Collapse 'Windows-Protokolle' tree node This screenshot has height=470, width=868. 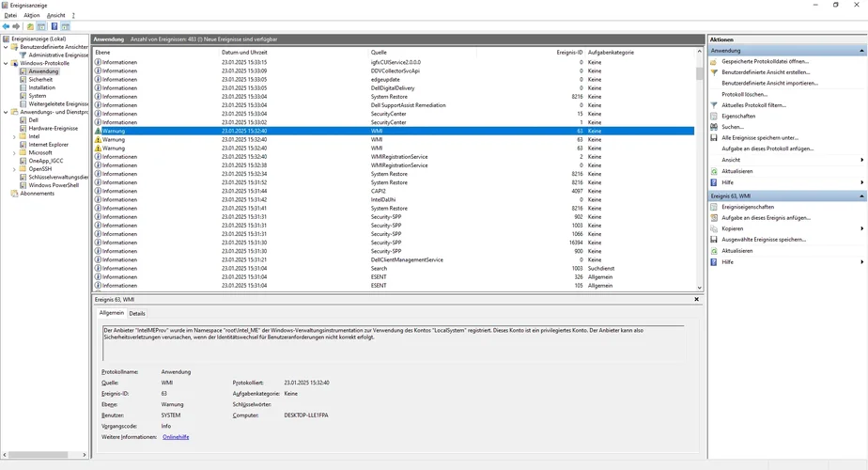[x=6, y=63]
